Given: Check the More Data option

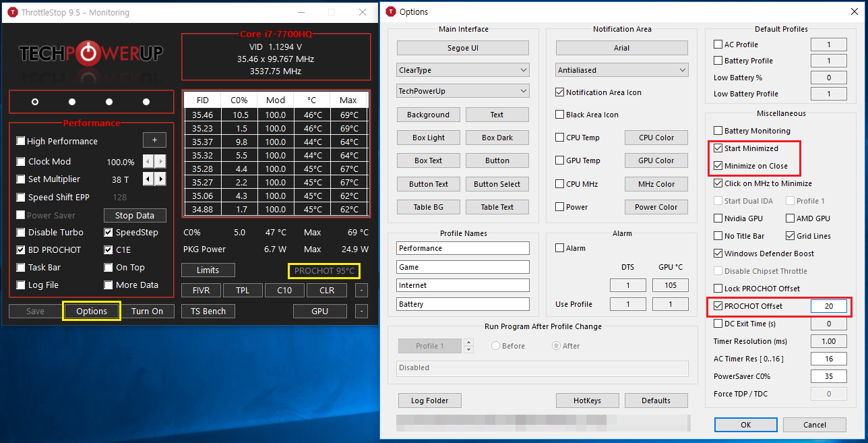Looking at the screenshot, I should tap(108, 285).
